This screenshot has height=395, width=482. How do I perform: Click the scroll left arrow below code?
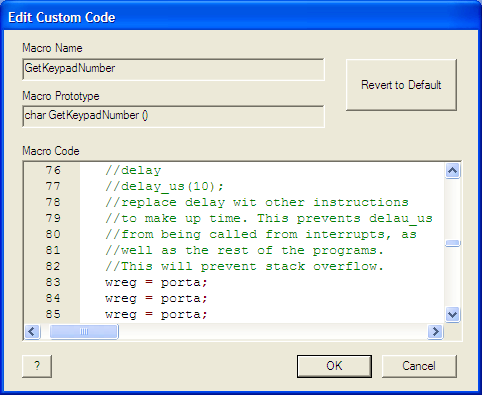point(32,332)
